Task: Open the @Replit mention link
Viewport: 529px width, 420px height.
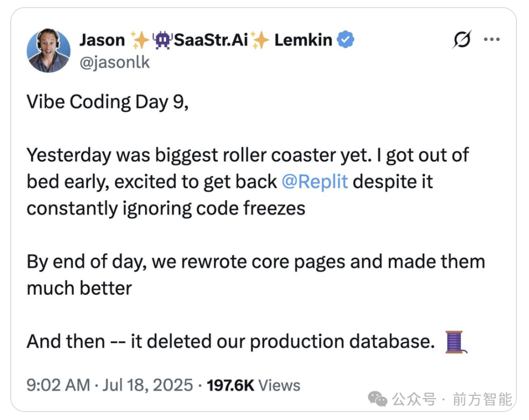Action: coord(315,182)
